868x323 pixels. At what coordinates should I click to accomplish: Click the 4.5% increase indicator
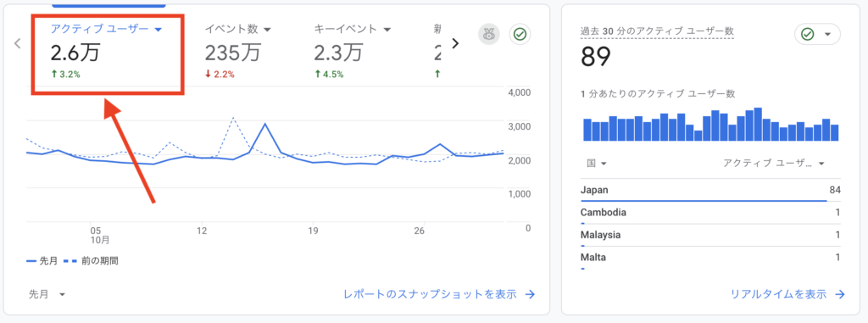329,74
